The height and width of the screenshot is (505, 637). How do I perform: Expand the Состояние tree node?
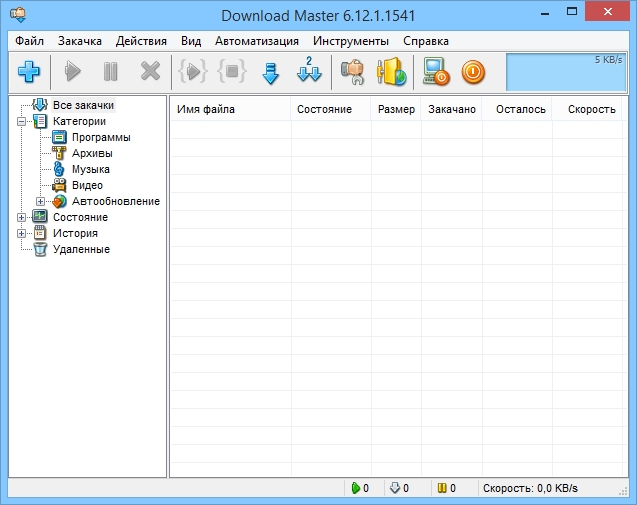22,217
